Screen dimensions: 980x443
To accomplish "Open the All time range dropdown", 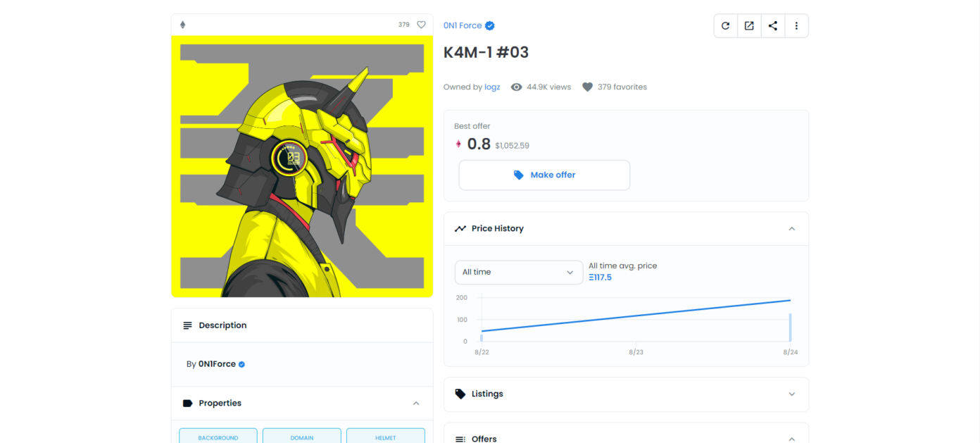I will (x=518, y=273).
